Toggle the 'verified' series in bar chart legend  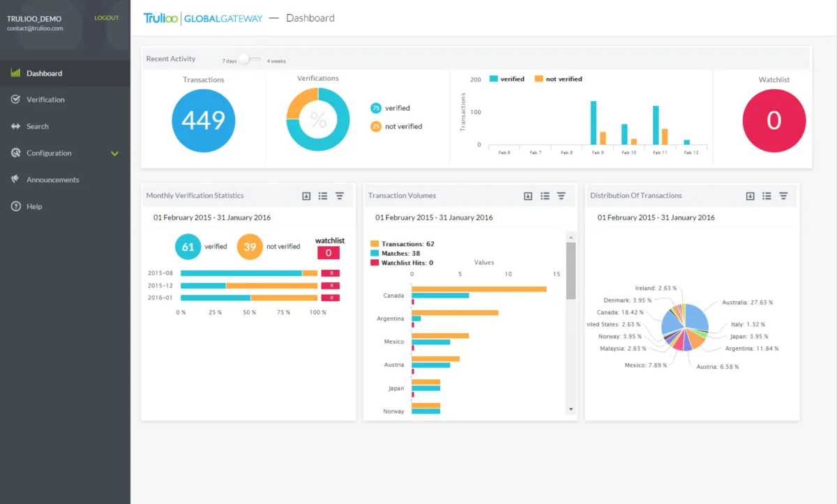507,79
